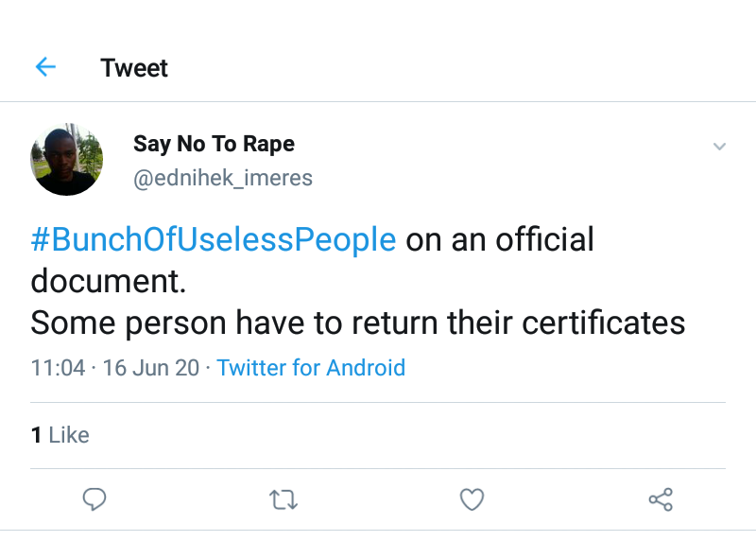Tap the bold like count number 1

[36, 435]
